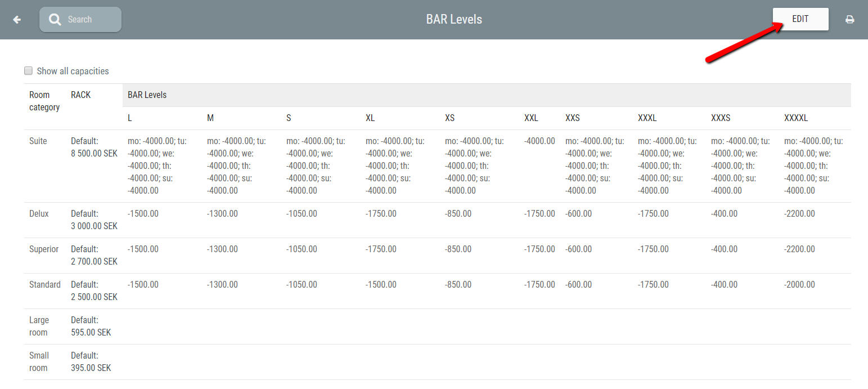Select the Suite room category

pos(38,141)
